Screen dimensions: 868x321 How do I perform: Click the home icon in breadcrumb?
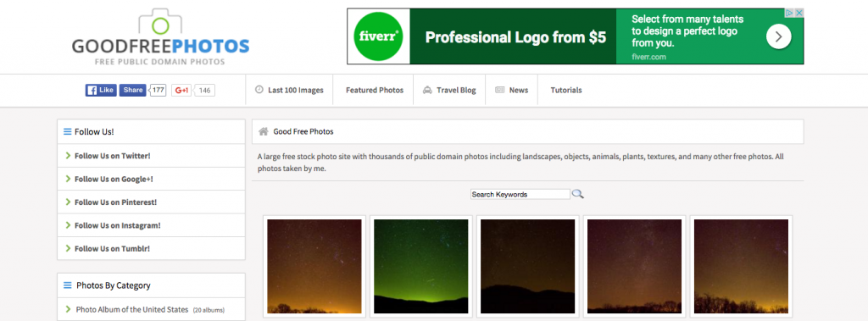pos(264,132)
